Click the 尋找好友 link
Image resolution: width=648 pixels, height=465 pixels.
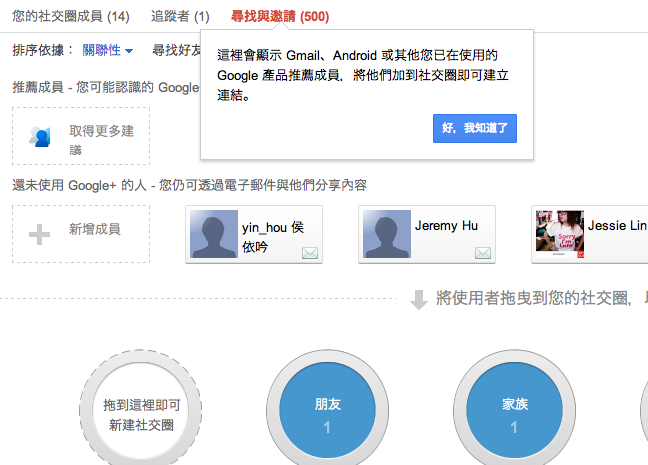[x=176, y=50]
